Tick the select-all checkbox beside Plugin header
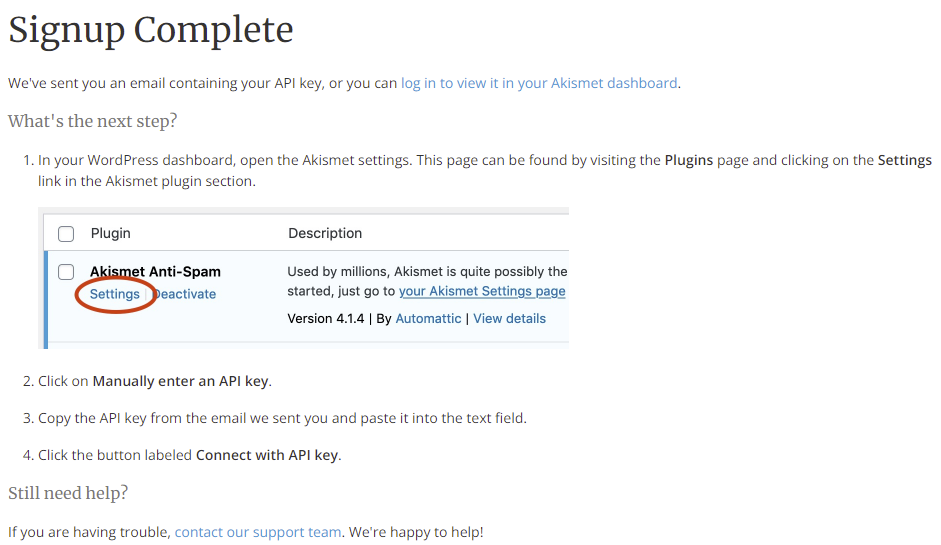The width and height of the screenshot is (941, 545). click(x=66, y=233)
